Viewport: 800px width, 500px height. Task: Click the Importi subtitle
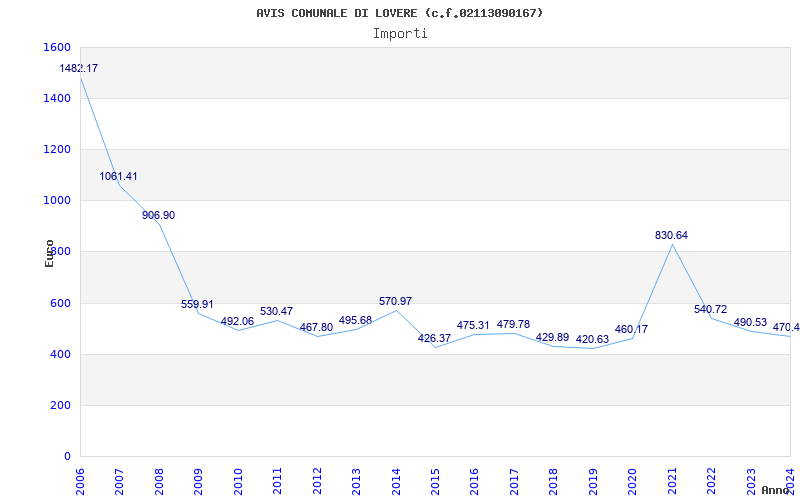pyautogui.click(x=400, y=34)
